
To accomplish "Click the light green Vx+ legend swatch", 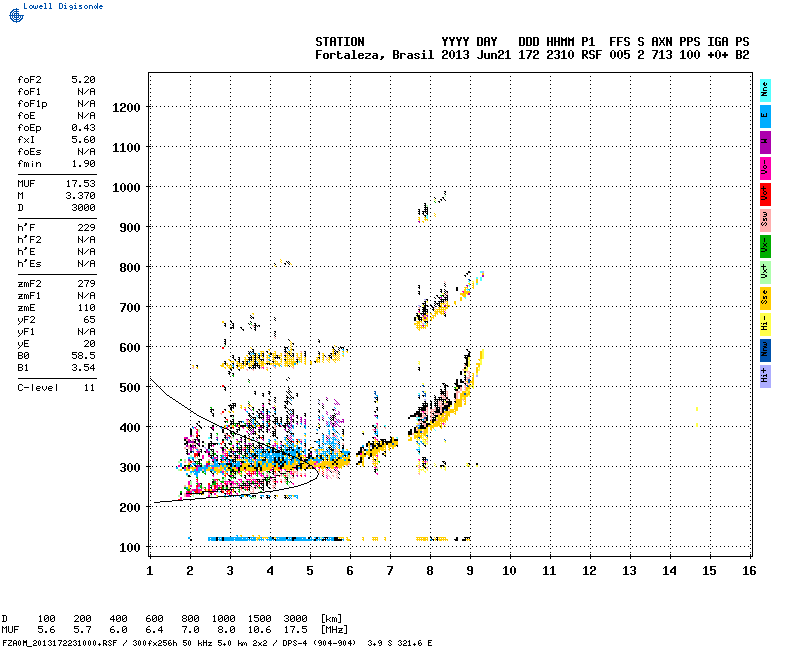I will point(765,271).
